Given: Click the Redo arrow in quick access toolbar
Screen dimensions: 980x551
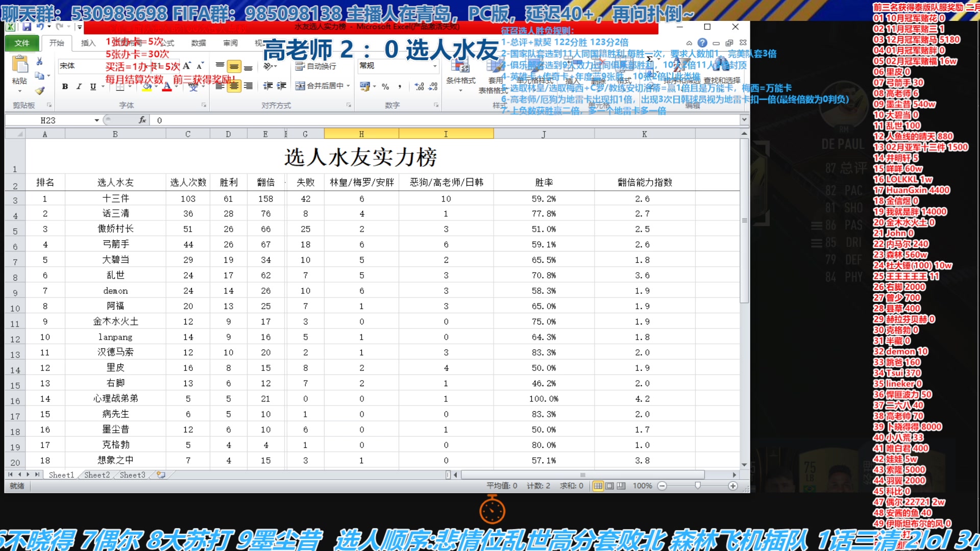Looking at the screenshot, I should click(59, 27).
